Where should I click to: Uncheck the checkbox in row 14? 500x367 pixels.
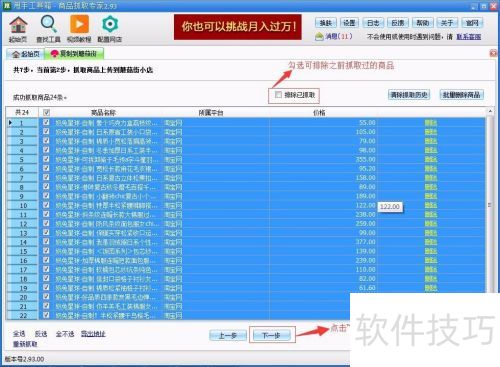point(46,242)
